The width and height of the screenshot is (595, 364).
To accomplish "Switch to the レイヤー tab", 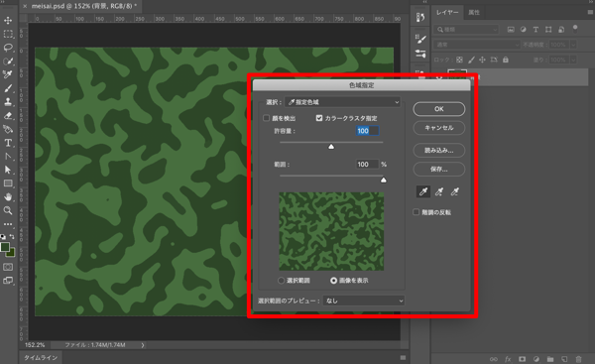I will 447,13.
